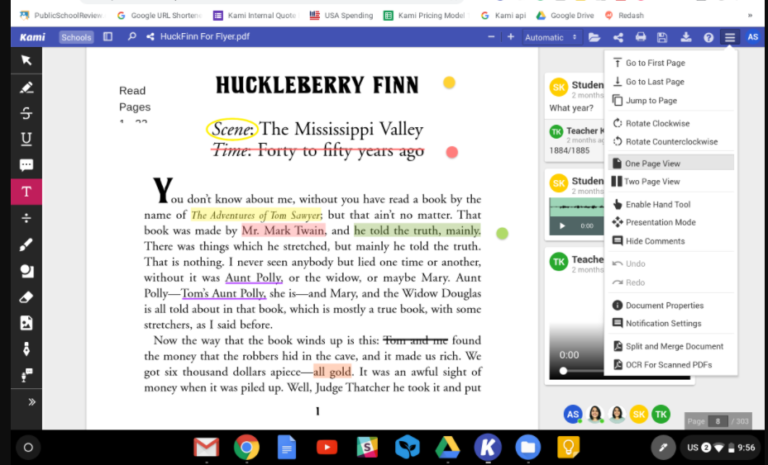Image resolution: width=768 pixels, height=465 pixels.
Task: Move the video comment progress slider
Action: pos(563,371)
